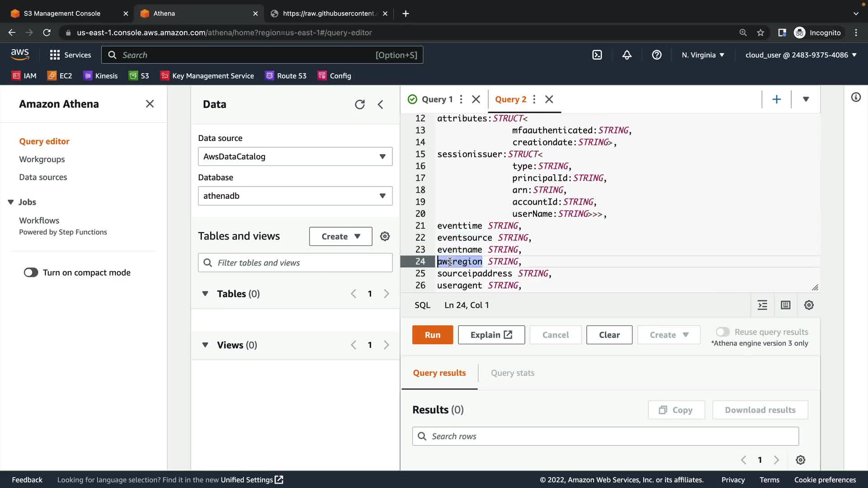
Task: Open query editor preferences gear
Action: click(809, 305)
